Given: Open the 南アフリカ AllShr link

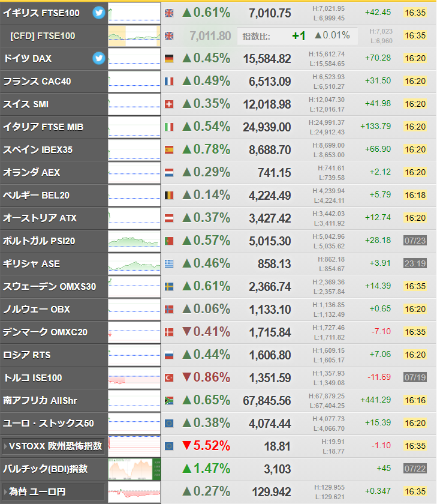Looking at the screenshot, I should (x=40, y=401).
